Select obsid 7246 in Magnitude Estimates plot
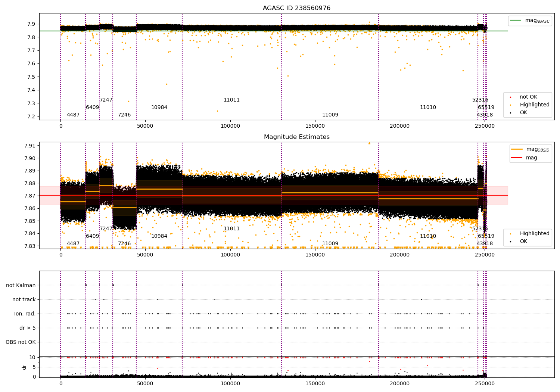 point(124,244)
